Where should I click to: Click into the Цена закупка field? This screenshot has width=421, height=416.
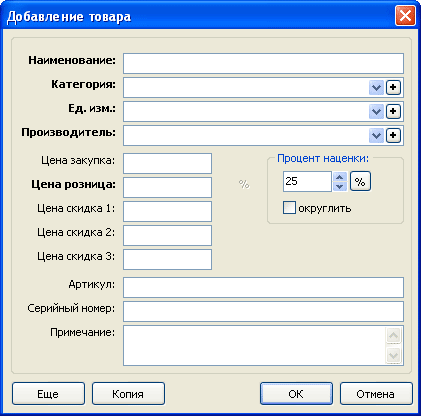167,163
